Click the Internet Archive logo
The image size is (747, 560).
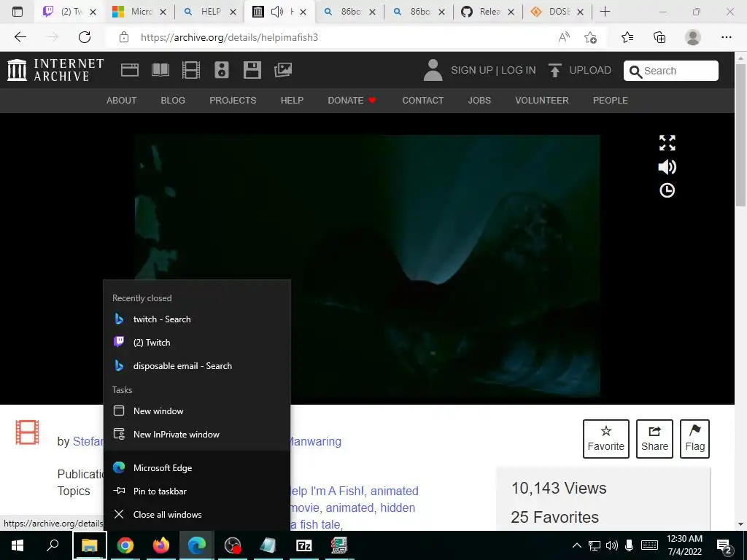click(55, 70)
